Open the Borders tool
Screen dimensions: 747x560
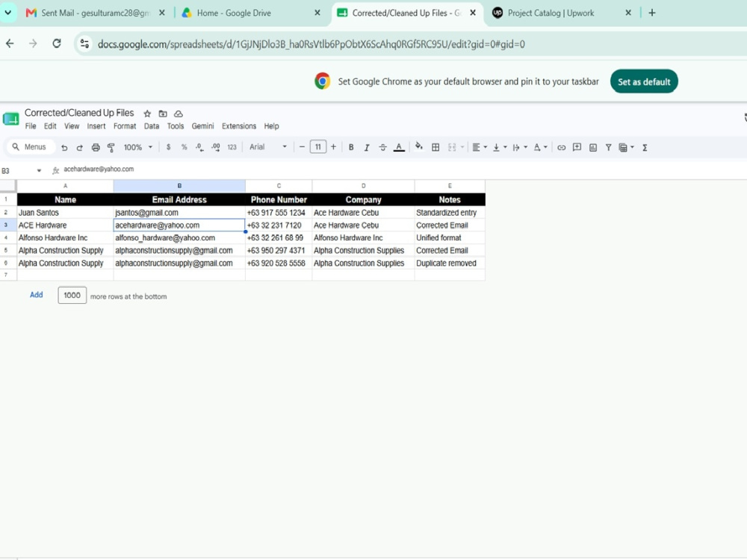(x=436, y=148)
